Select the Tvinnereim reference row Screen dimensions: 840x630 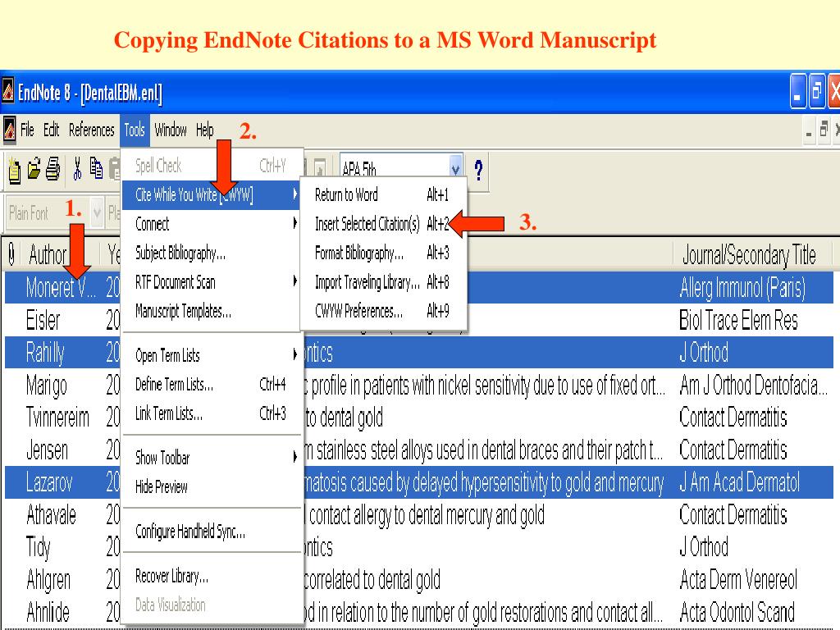pos(419,418)
